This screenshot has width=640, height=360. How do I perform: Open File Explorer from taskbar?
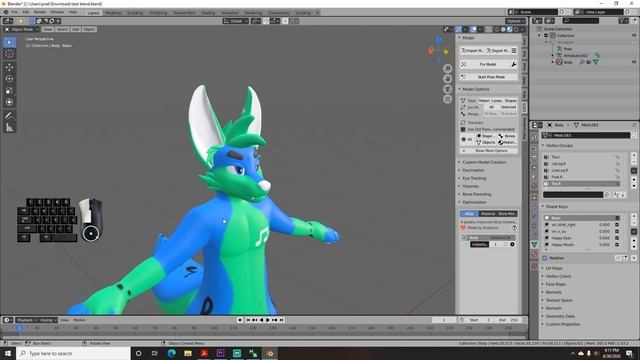click(188, 353)
